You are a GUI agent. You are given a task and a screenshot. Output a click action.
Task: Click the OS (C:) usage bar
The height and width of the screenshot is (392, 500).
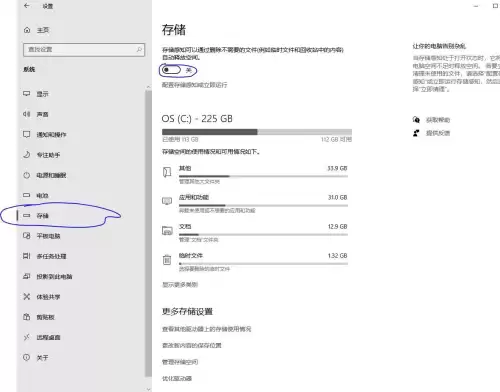point(257,132)
